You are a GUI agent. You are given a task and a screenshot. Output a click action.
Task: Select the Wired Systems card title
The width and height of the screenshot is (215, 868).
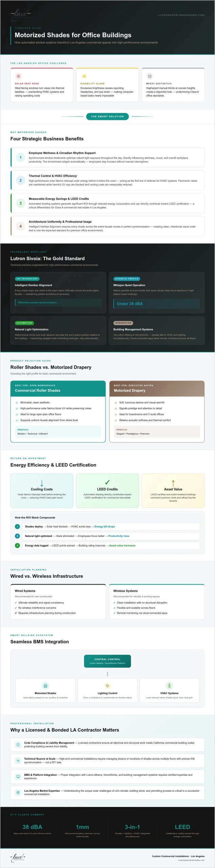[25, 591]
